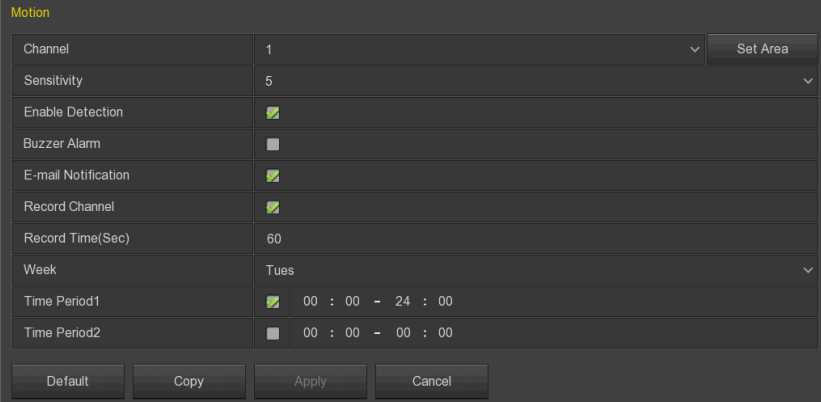Enable the Buzzer Alarm checkbox

pyautogui.click(x=273, y=144)
